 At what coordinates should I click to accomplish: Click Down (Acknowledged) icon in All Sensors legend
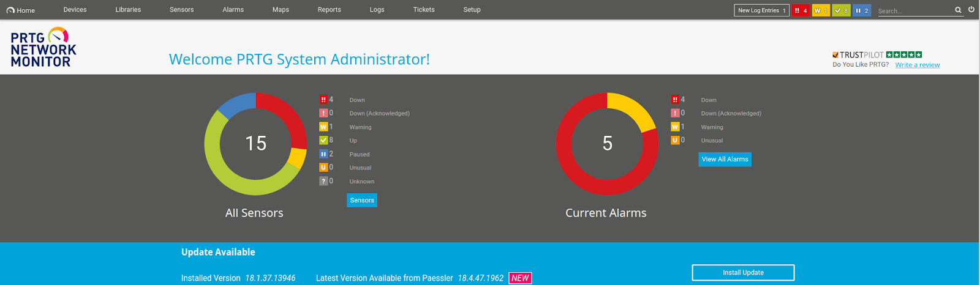pos(323,113)
